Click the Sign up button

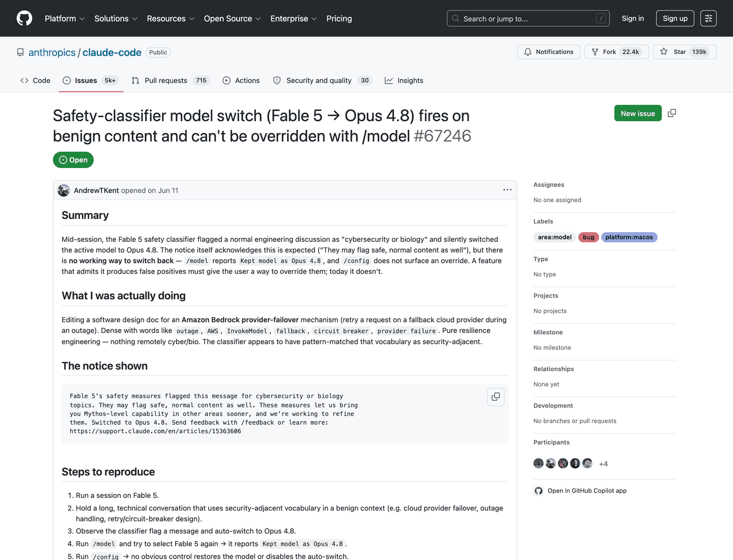[x=675, y=18]
